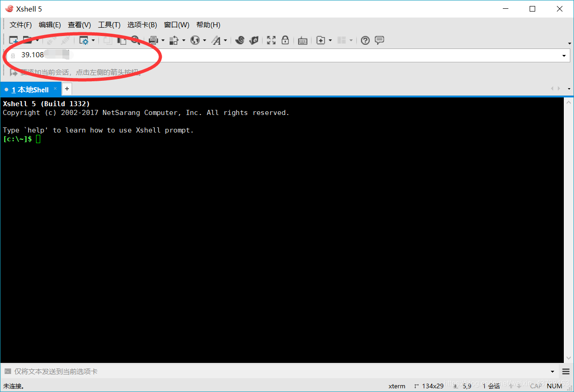Click the 未连接 status text
Image resolution: width=574 pixels, height=392 pixels.
tap(14, 386)
